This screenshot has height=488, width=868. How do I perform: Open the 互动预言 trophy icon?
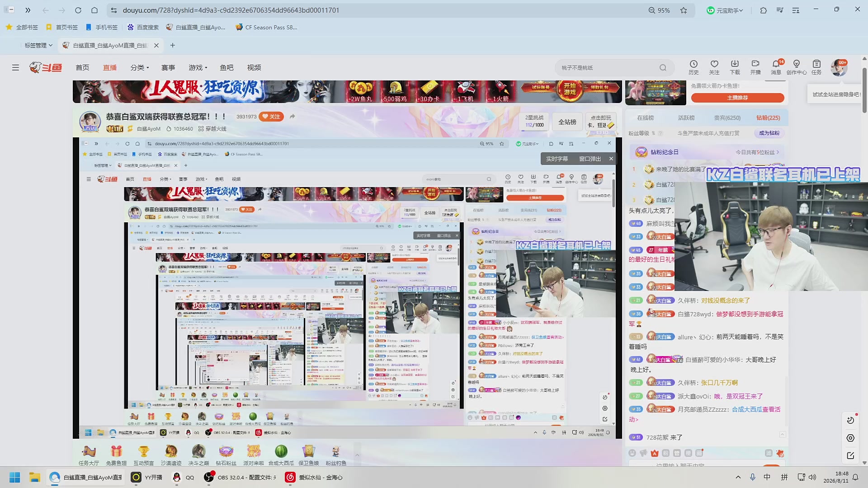point(144,455)
